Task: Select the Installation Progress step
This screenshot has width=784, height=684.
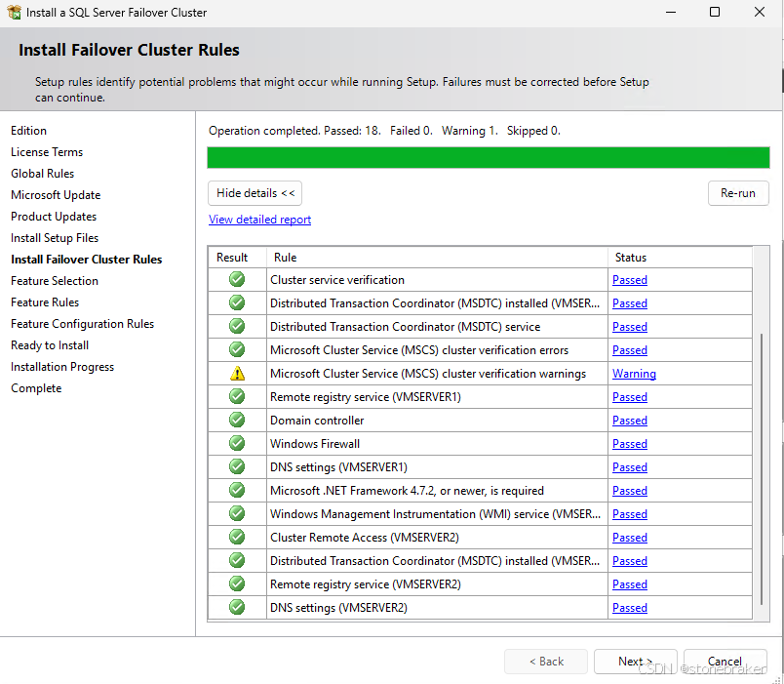Action: (62, 367)
